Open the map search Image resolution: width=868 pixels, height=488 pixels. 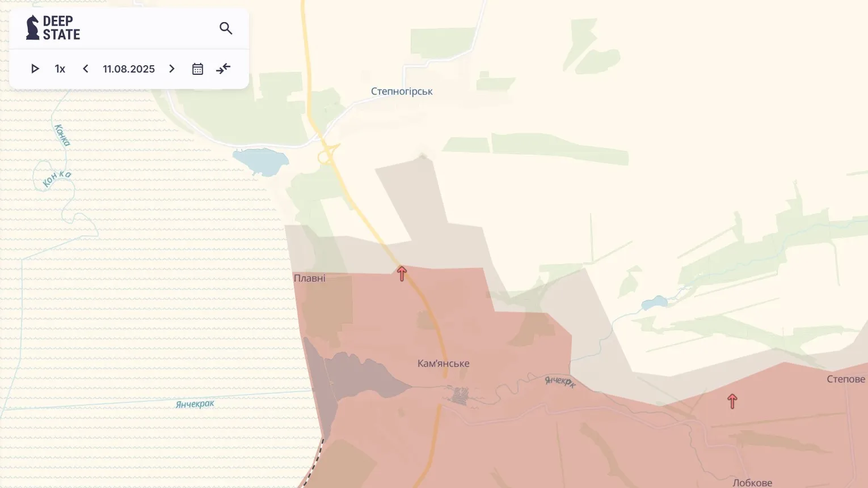pyautogui.click(x=226, y=28)
